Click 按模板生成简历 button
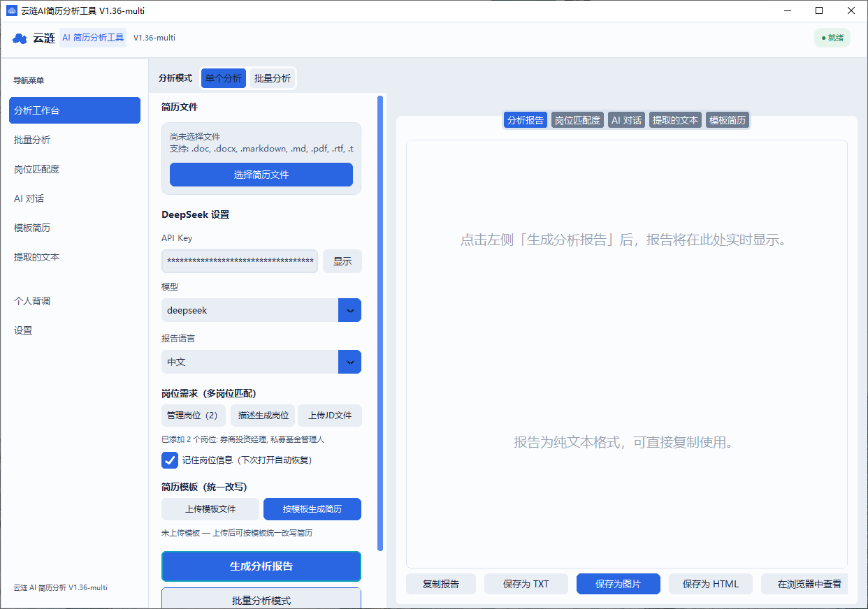This screenshot has width=868, height=609. [x=312, y=509]
